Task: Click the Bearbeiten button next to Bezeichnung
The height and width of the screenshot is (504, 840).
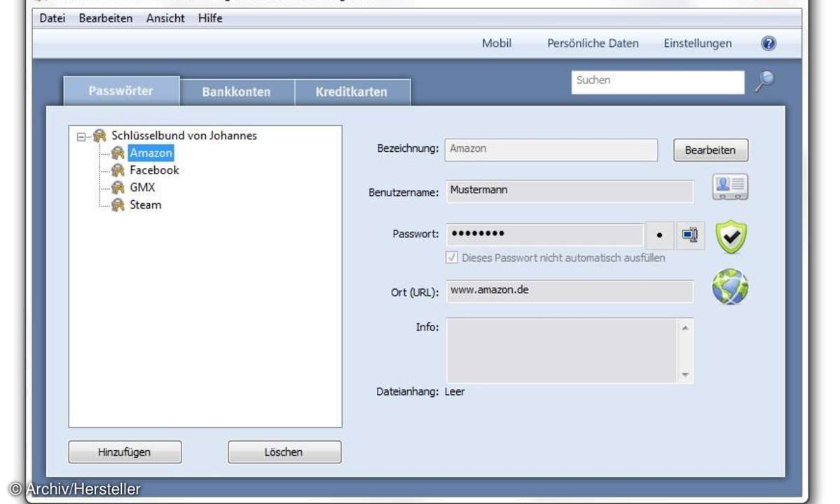Action: tap(710, 150)
